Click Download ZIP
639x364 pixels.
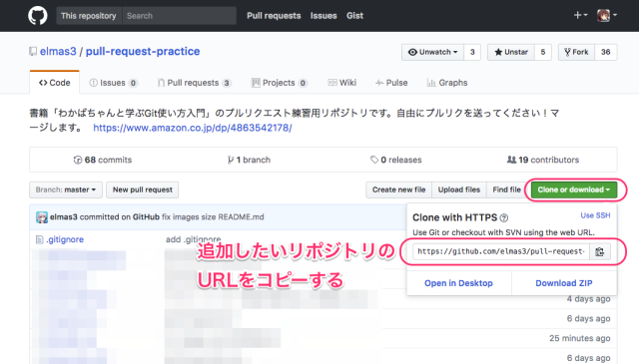[x=564, y=283]
